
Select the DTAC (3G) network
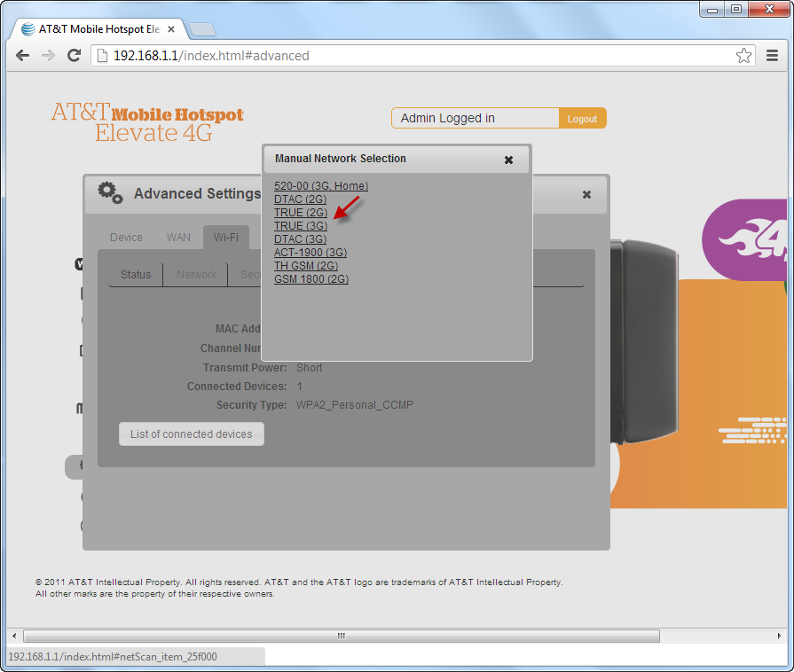coord(300,238)
